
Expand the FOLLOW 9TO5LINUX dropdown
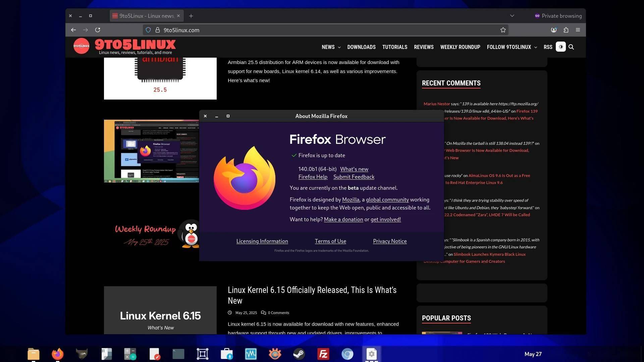(512, 47)
